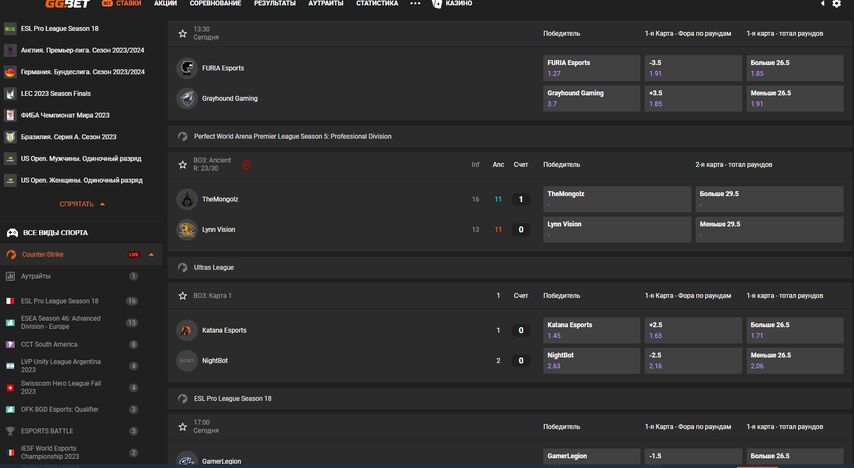
Task: Select Больше 26.5 at 1.85
Action: point(795,68)
